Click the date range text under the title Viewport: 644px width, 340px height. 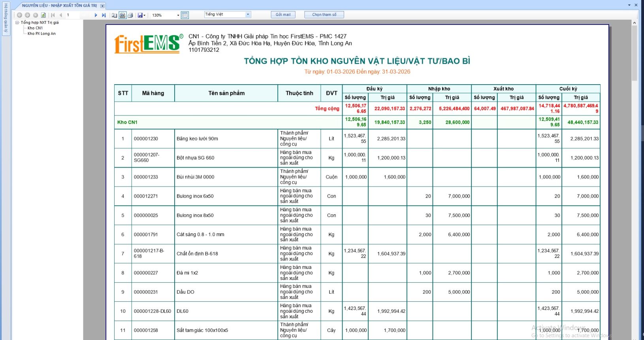pos(357,72)
